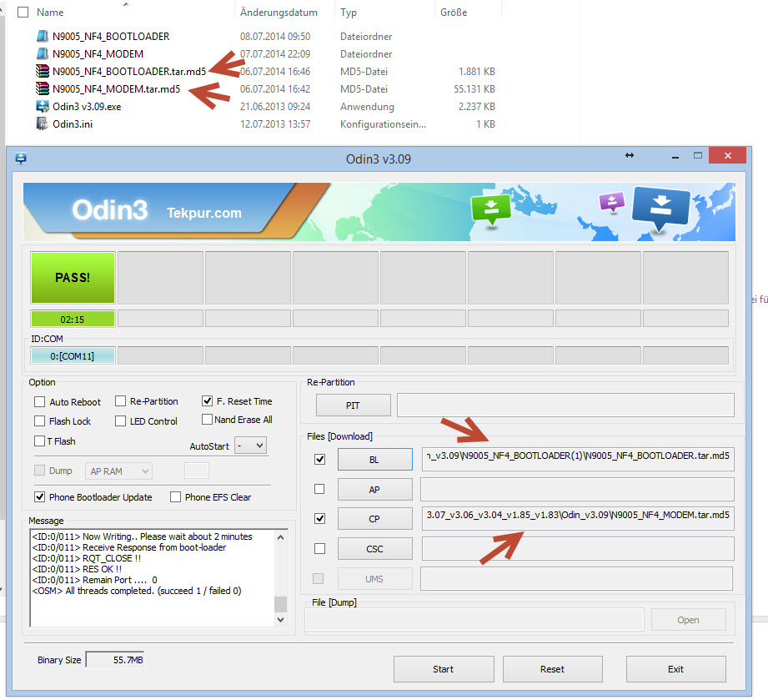Click the 08.07.2014 09:50 date cell
The image size is (768, 700).
[x=275, y=36]
